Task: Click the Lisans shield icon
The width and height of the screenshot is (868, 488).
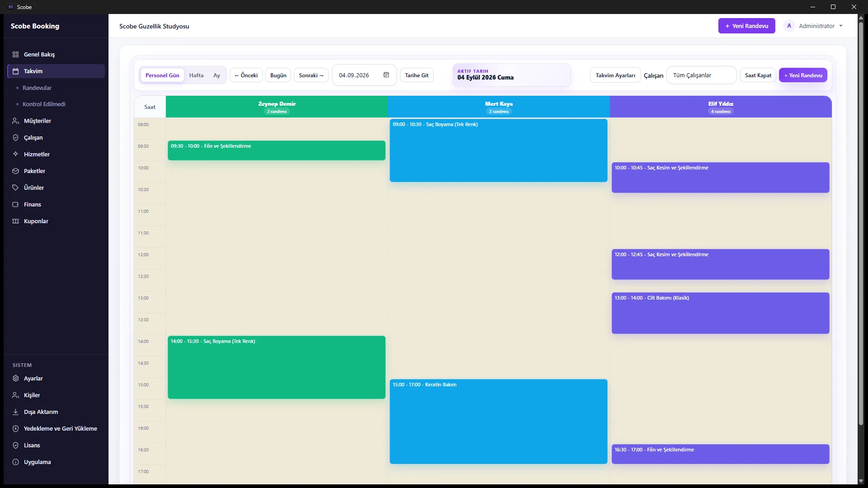Action: point(15,445)
